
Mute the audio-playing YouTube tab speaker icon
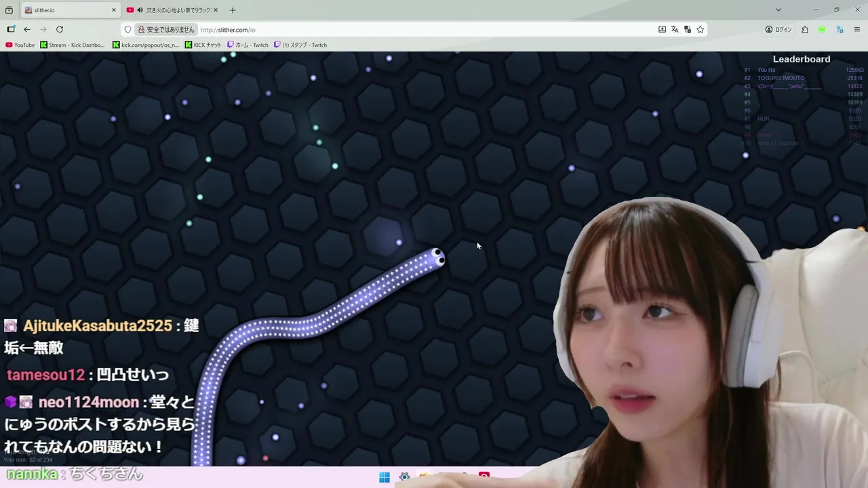pos(140,10)
